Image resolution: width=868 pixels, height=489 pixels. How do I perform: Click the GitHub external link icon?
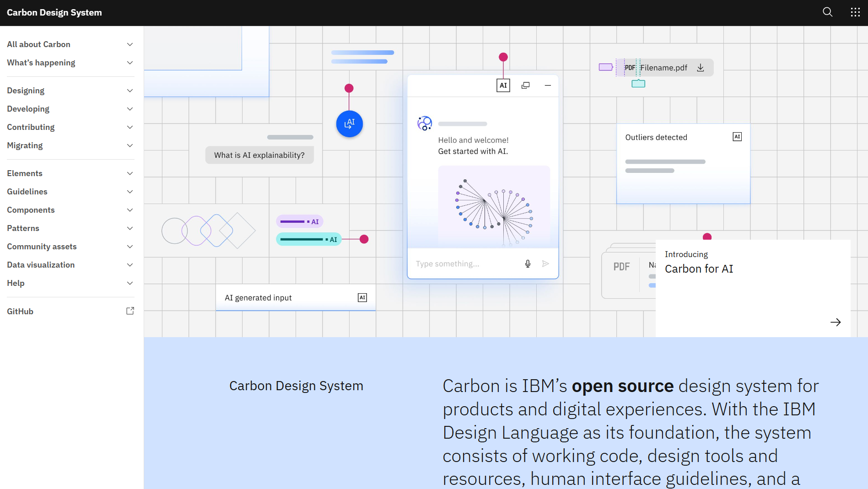click(x=130, y=311)
